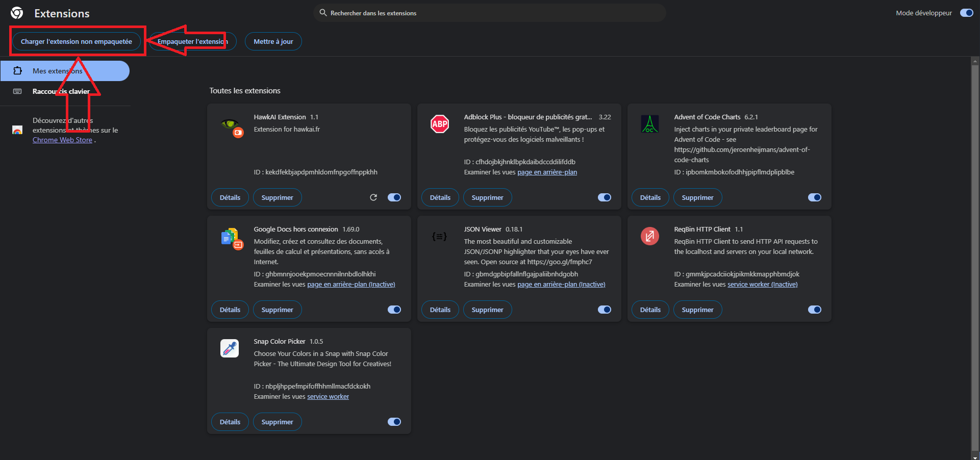This screenshot has width=980, height=460.
Task: Click the ReqBin ID gmmkjpcadciiokjpikmkkmapphbmdjok text
Action: pos(742,274)
